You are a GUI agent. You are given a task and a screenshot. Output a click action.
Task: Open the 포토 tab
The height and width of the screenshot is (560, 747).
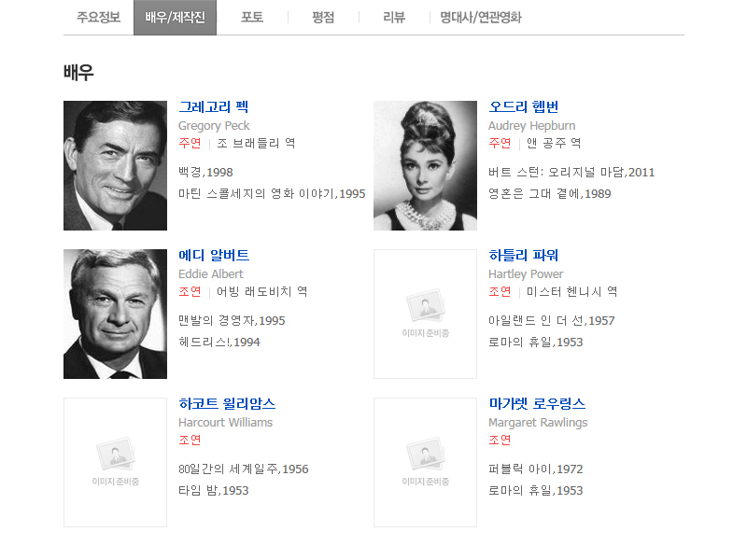pyautogui.click(x=252, y=18)
